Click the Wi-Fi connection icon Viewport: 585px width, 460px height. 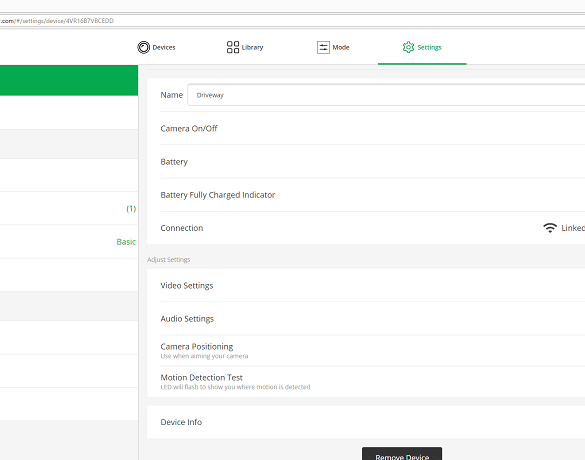click(x=550, y=228)
